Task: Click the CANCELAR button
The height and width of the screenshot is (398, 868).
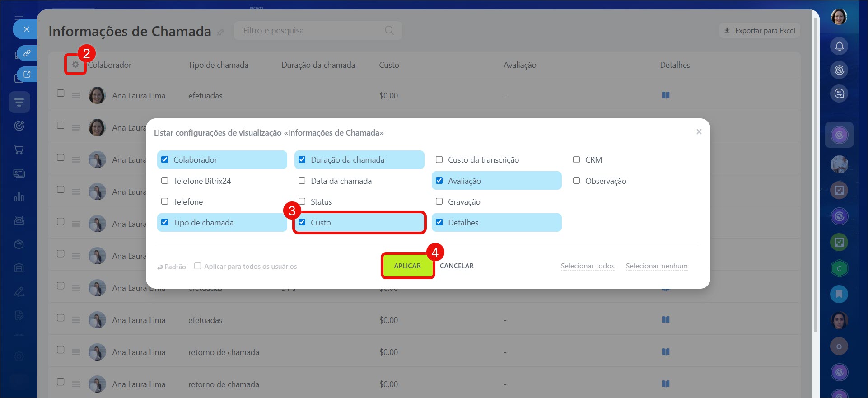Action: 457,266
